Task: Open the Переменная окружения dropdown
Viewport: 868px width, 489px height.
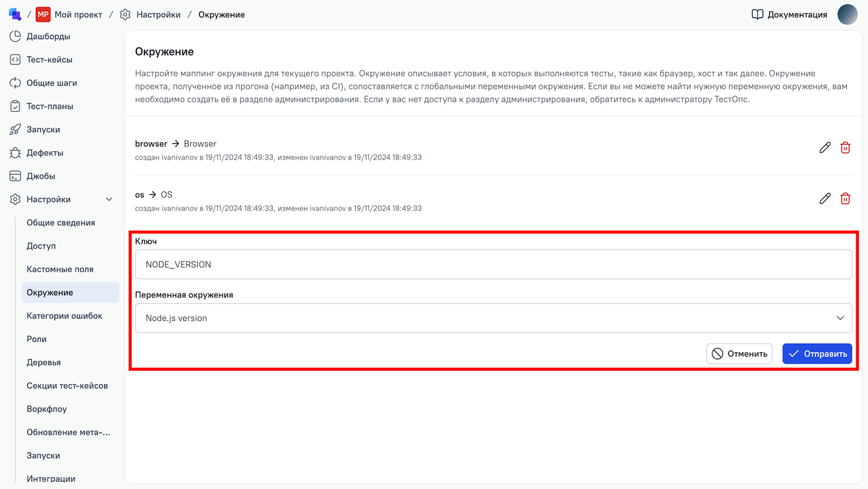Action: click(x=493, y=318)
